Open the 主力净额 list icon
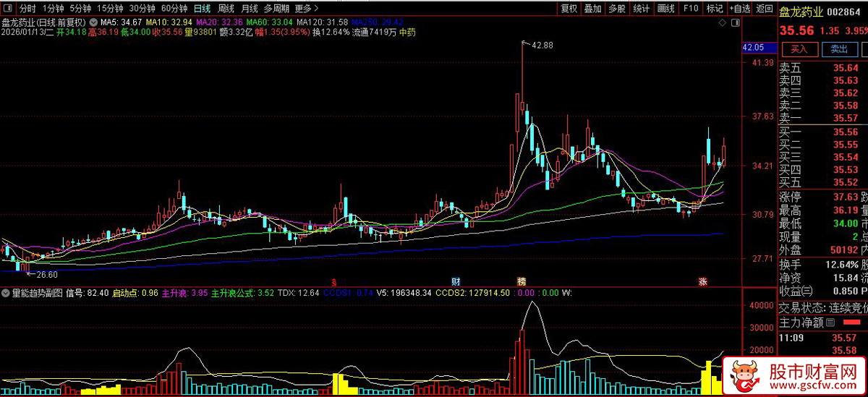The height and width of the screenshot is (397, 868). coord(831,323)
